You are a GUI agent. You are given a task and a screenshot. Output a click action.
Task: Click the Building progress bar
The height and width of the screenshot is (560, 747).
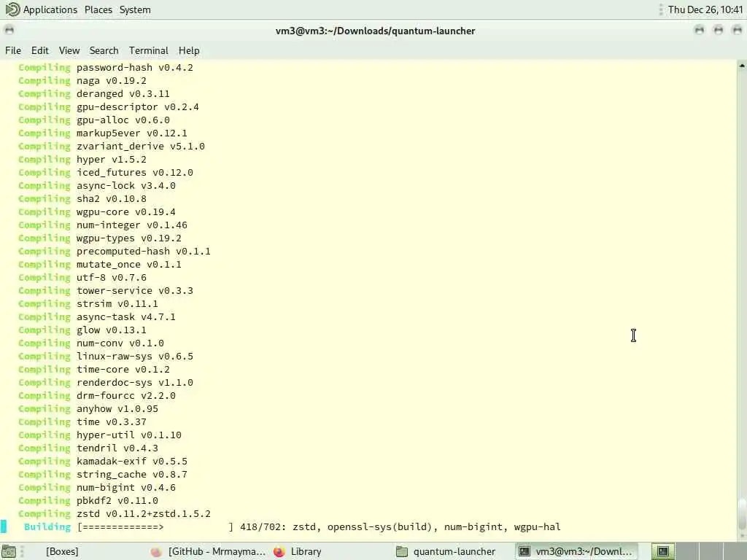tap(155, 527)
